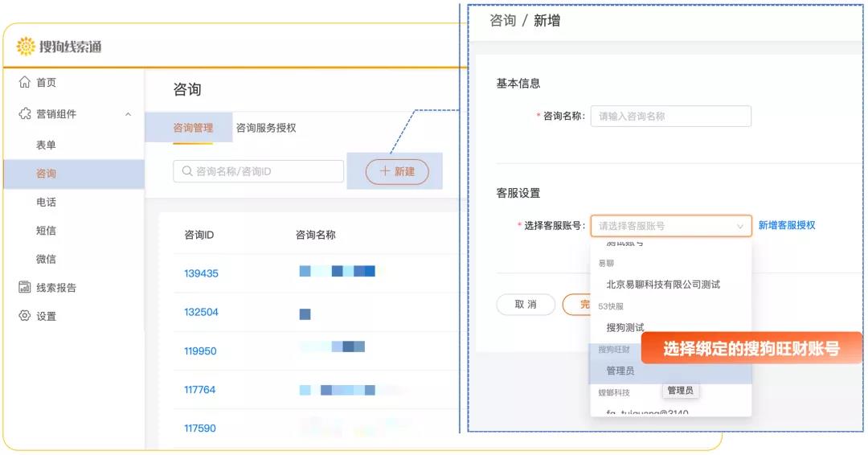
Task: Click the 咨询名称 column header
Action: point(316,235)
